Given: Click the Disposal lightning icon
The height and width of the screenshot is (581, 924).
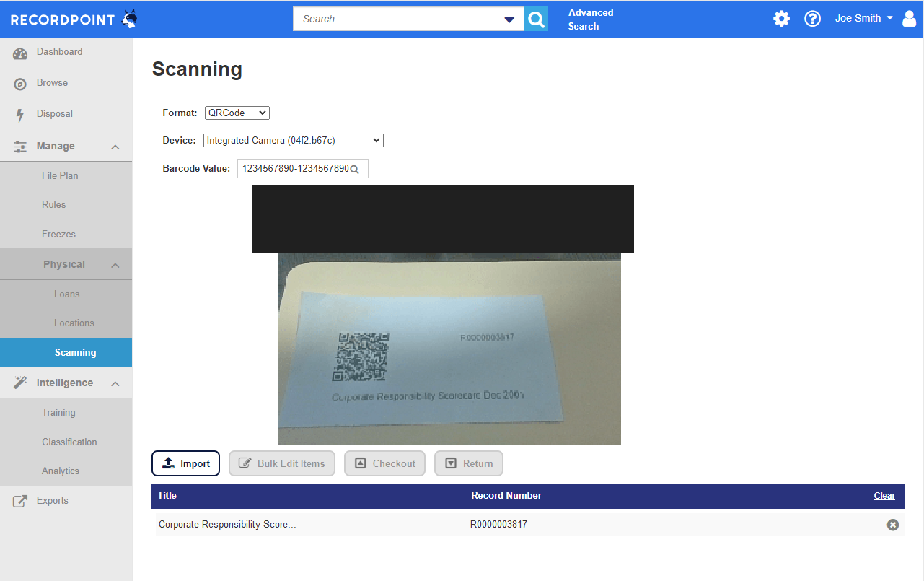Looking at the screenshot, I should coord(20,115).
